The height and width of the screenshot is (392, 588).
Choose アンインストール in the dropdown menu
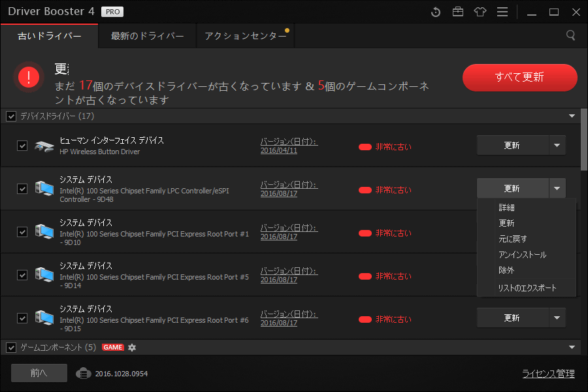[523, 255]
